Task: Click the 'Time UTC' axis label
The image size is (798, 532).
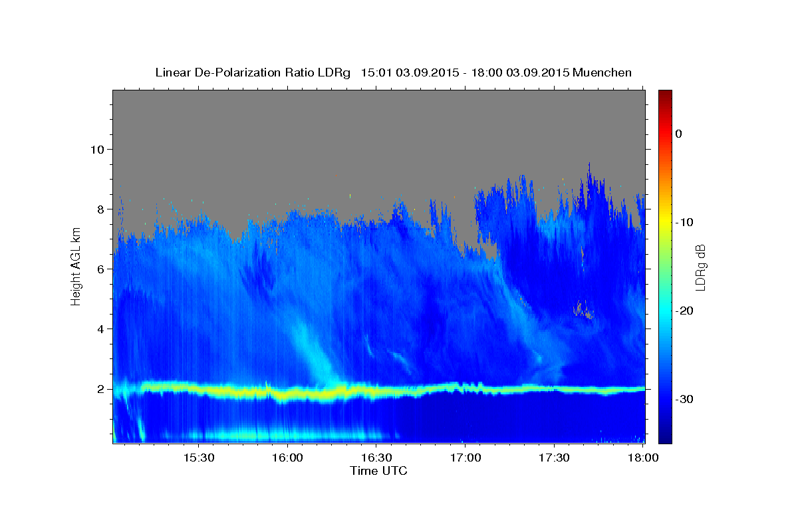Action: click(378, 471)
